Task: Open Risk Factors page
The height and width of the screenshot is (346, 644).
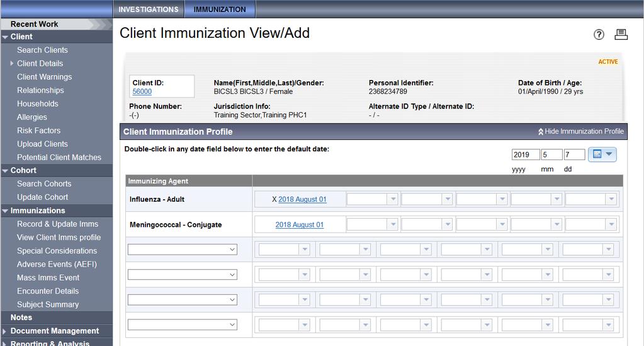Action: (38, 130)
